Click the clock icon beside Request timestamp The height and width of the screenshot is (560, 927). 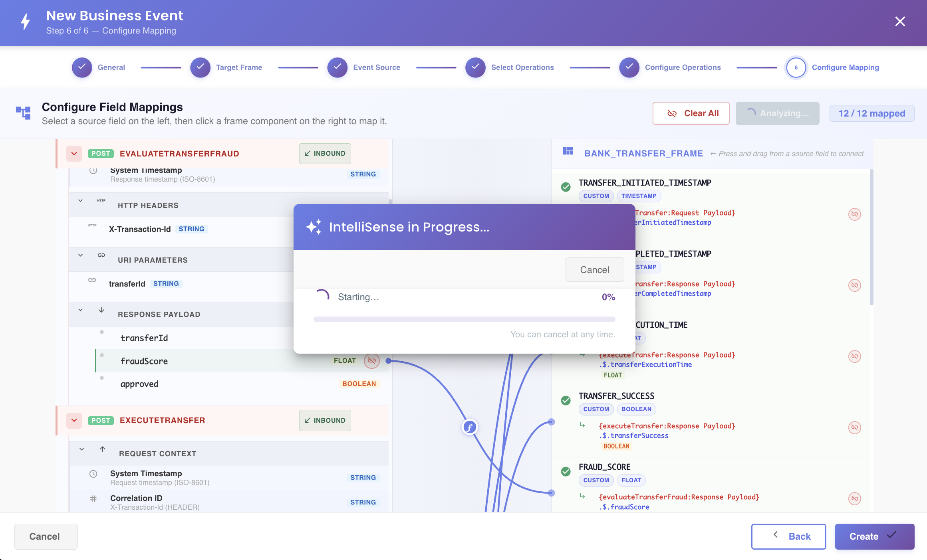[93, 474]
